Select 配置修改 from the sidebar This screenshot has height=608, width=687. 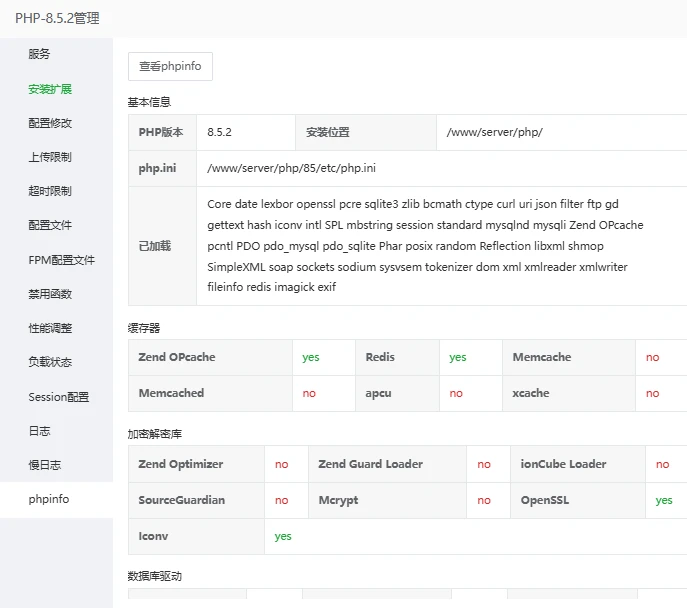click(x=50, y=123)
